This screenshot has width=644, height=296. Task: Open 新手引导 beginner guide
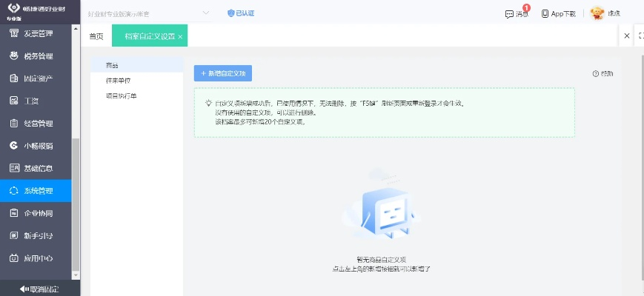coord(37,235)
